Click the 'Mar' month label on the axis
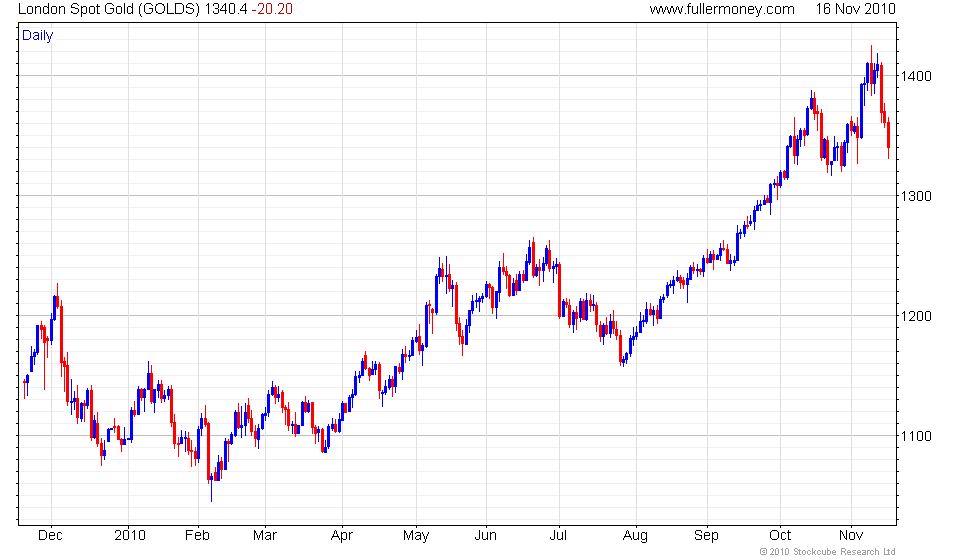 tap(265, 536)
